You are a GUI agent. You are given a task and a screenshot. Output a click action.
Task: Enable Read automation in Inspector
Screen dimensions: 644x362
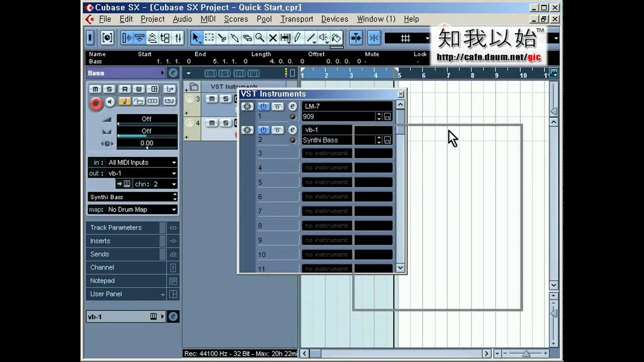(125, 89)
